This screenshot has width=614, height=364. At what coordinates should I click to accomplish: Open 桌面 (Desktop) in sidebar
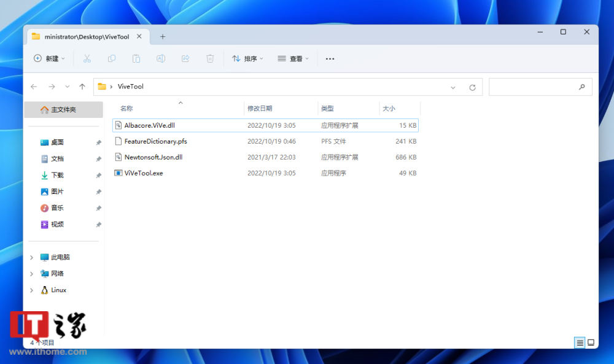coord(57,142)
